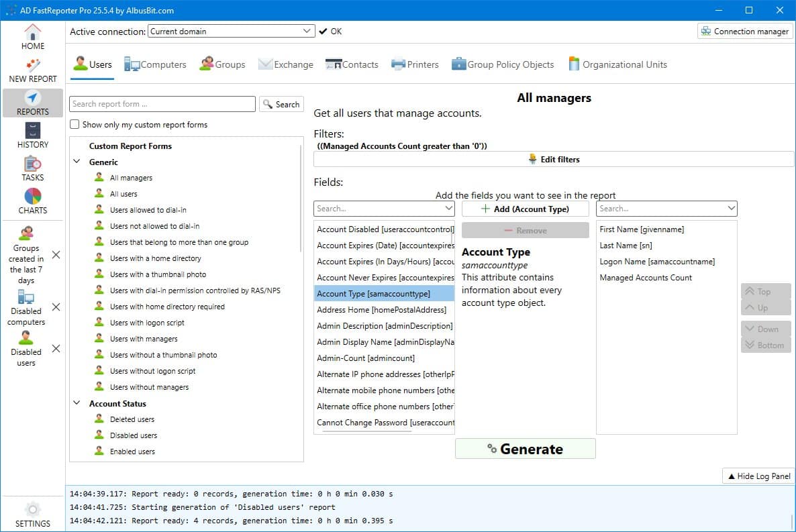Select 'Deleted users' report form
The height and width of the screenshot is (532, 796).
click(x=132, y=419)
